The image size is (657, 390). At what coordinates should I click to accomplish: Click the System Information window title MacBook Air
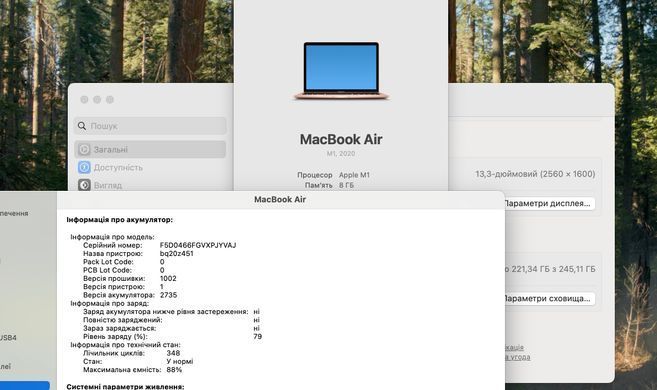click(280, 199)
